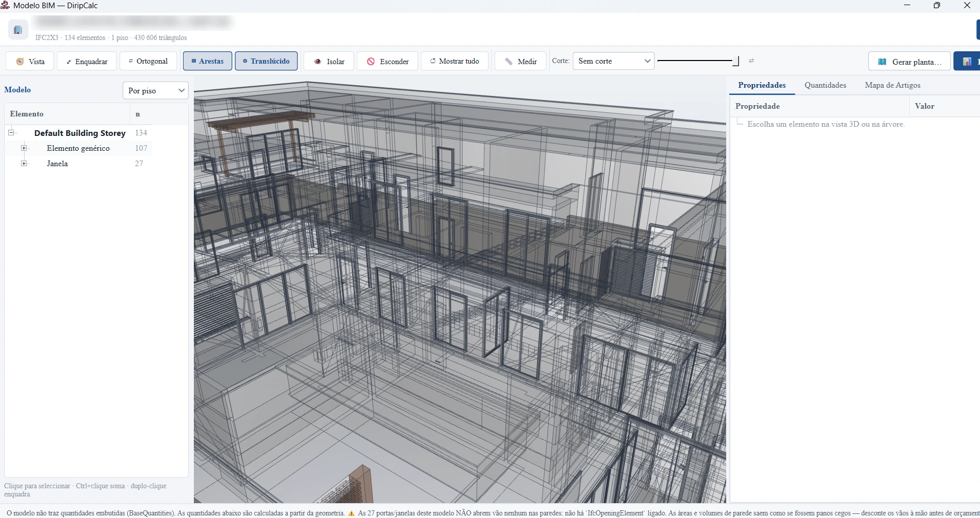Click Enquadrar to frame the model
The width and height of the screenshot is (980, 518).
click(x=87, y=61)
